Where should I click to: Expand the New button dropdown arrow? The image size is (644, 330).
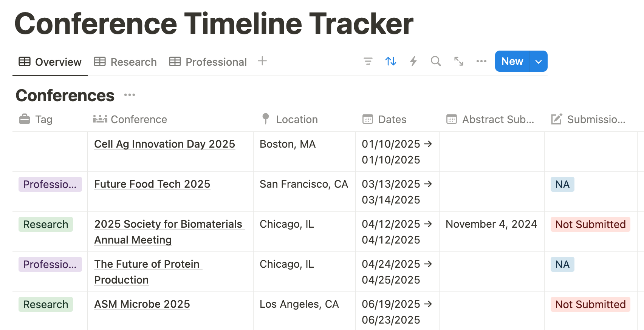coord(539,62)
